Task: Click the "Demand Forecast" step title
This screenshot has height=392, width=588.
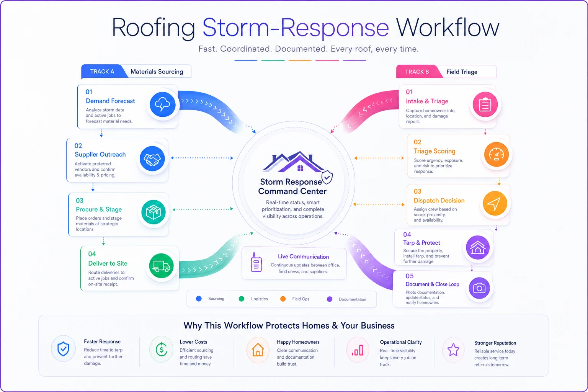Action: pyautogui.click(x=110, y=101)
